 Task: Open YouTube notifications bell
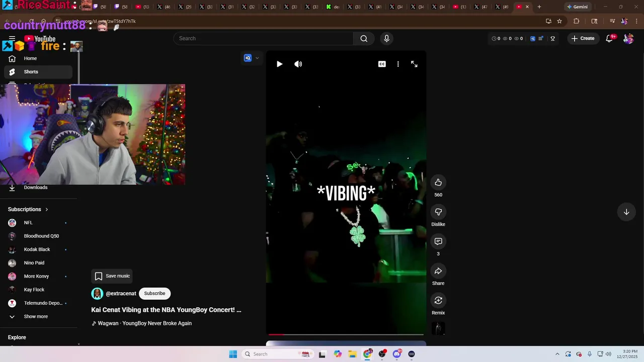pyautogui.click(x=609, y=38)
